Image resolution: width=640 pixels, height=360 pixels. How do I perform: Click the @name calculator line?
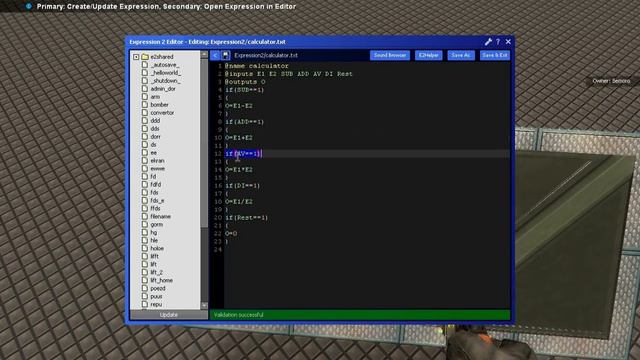coord(257,66)
